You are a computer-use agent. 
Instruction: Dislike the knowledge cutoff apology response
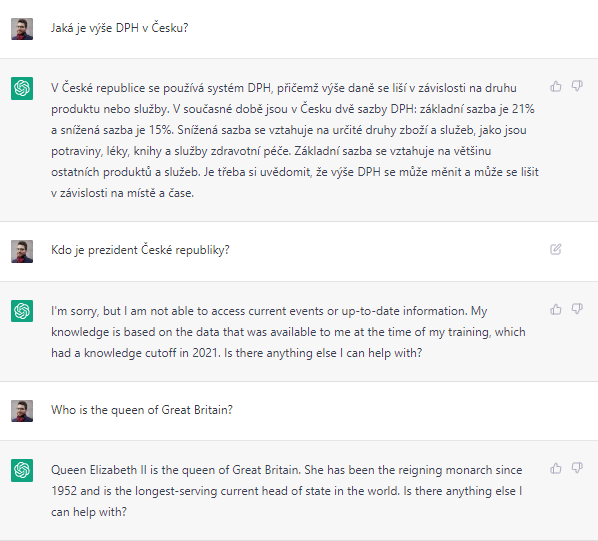[x=577, y=309]
